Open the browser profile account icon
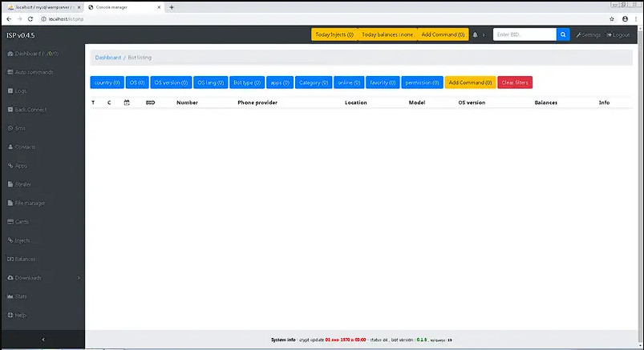The image size is (644, 350). (x=625, y=19)
